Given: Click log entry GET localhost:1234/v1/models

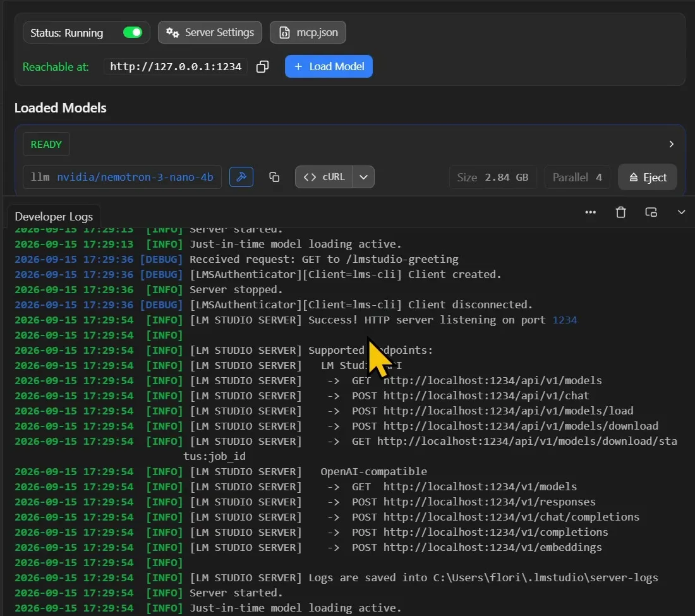Looking at the screenshot, I should [x=296, y=486].
